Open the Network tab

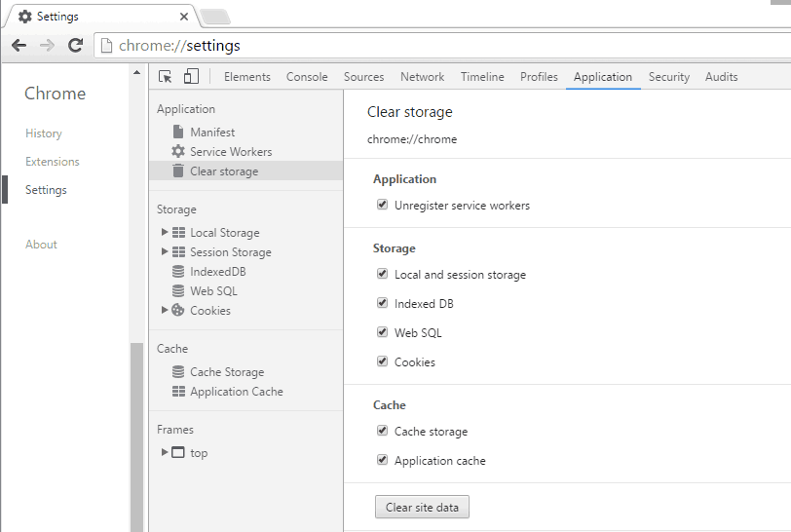pyautogui.click(x=422, y=77)
